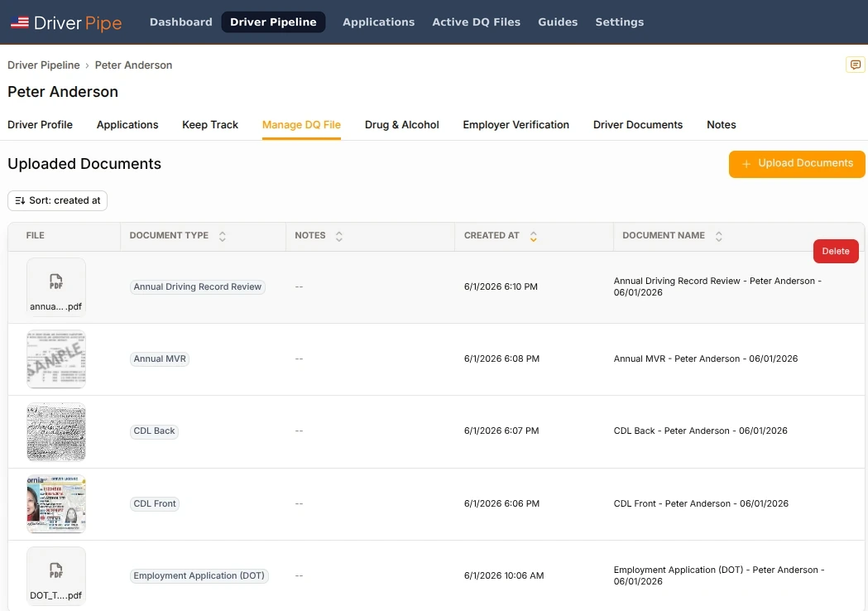Click Annual Driving Record Review - Peter Anderson name
This screenshot has width=868, height=611.
coord(717,287)
